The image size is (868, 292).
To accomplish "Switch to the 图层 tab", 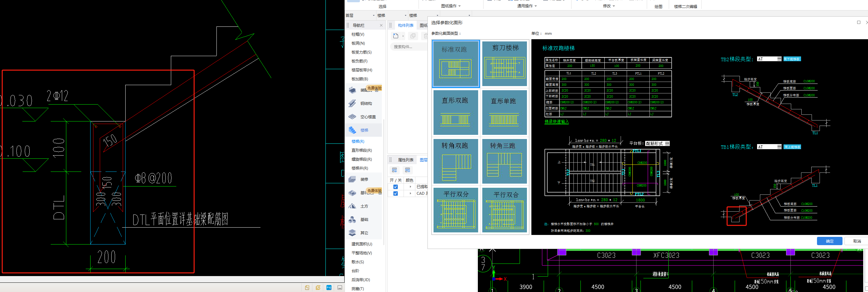I will pyautogui.click(x=424, y=160).
